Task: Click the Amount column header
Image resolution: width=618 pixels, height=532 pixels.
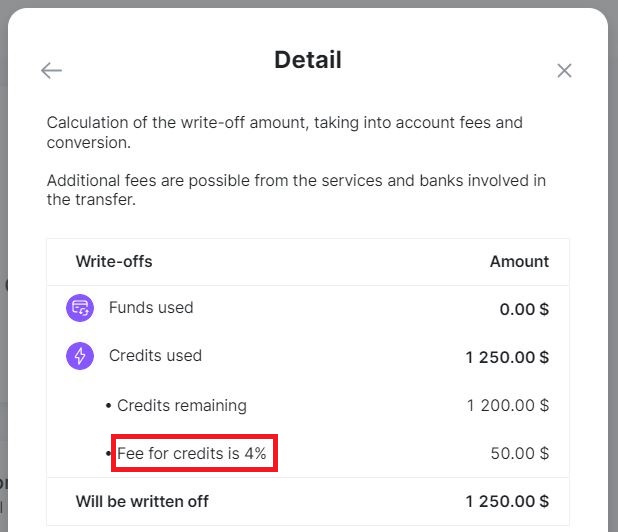Action: pos(519,262)
